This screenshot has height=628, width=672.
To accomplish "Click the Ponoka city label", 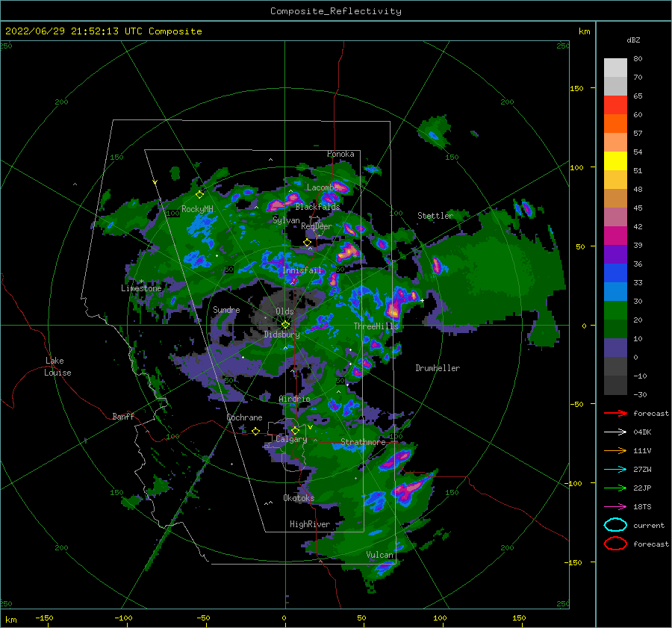I will coord(340,154).
